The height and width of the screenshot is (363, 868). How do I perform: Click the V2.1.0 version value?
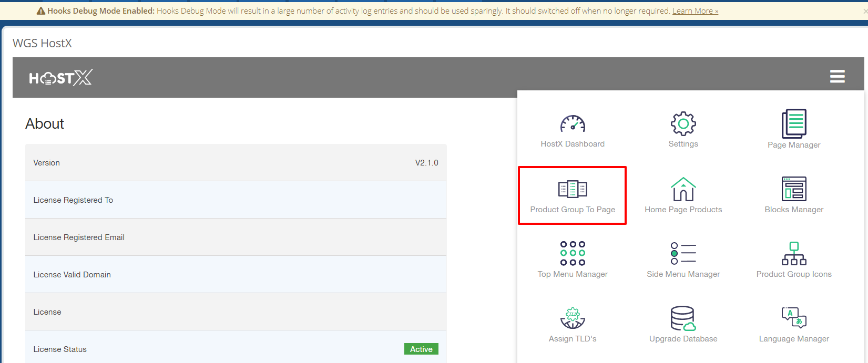click(x=427, y=163)
